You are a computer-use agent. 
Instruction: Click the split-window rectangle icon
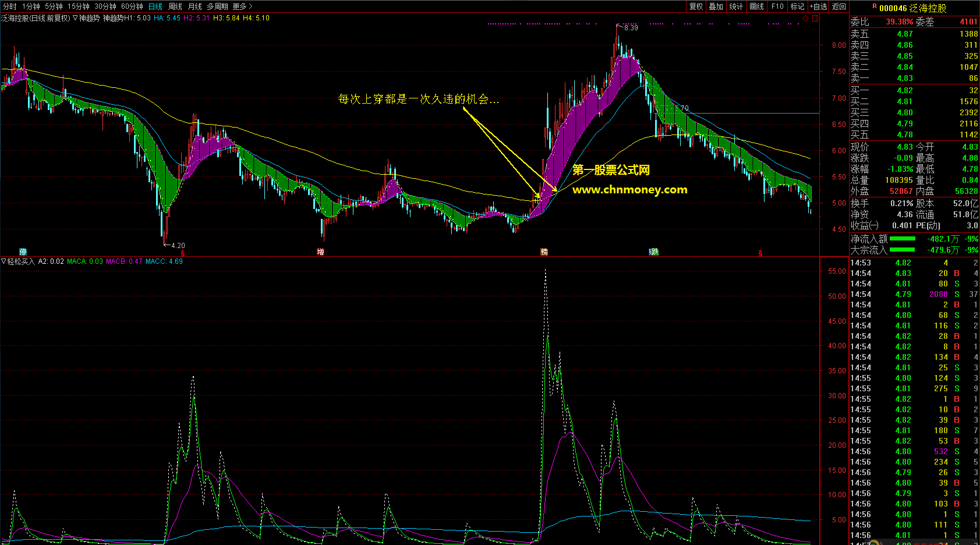click(x=815, y=19)
